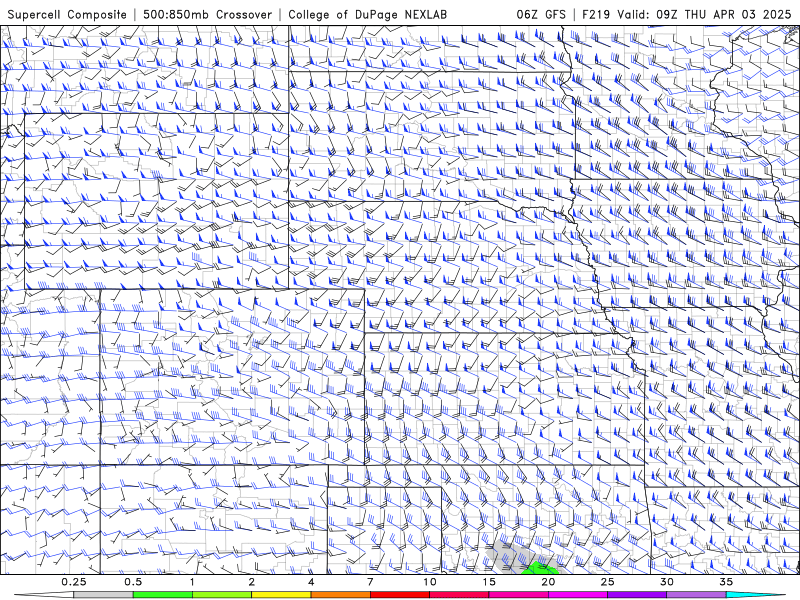Select the purple color bar segment
Screen dimensions: 800x600
[x=637, y=595]
